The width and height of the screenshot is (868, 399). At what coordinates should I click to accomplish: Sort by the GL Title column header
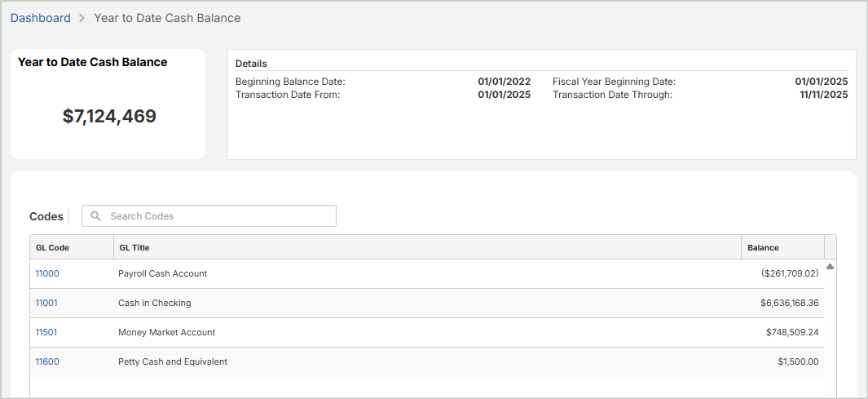pyautogui.click(x=134, y=247)
